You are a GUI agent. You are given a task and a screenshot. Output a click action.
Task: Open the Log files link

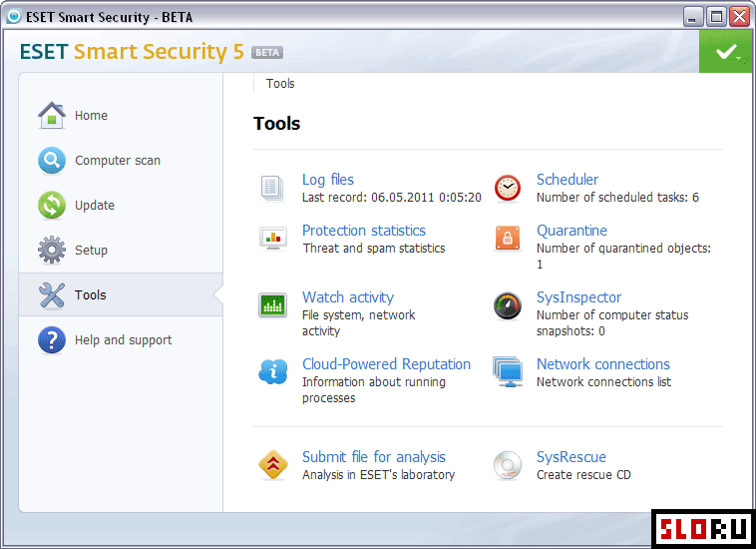328,180
